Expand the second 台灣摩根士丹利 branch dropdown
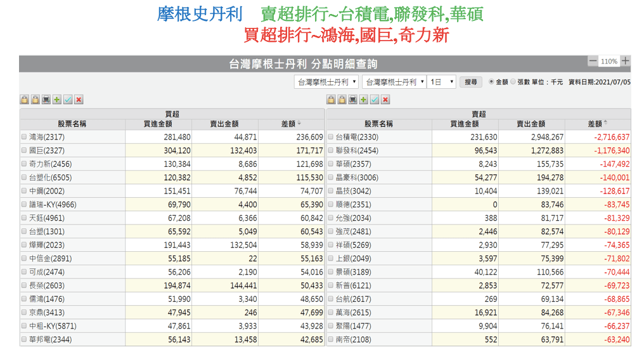The image size is (644, 359). 394,82
